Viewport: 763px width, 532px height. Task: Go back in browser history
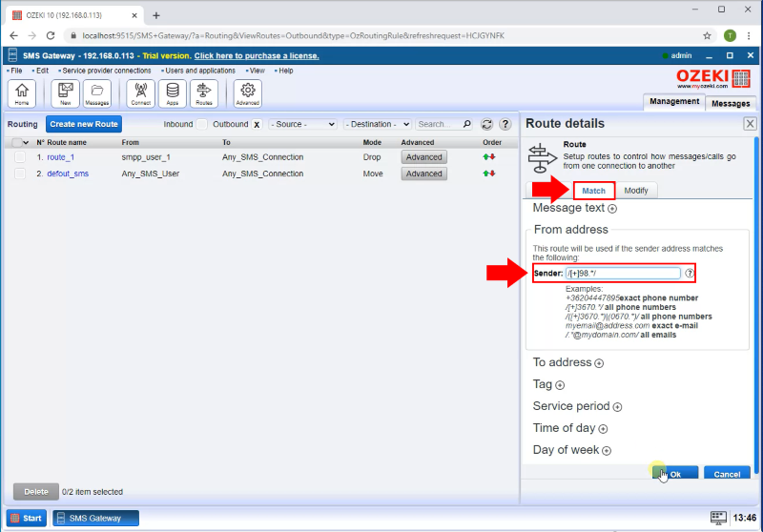pyautogui.click(x=13, y=35)
